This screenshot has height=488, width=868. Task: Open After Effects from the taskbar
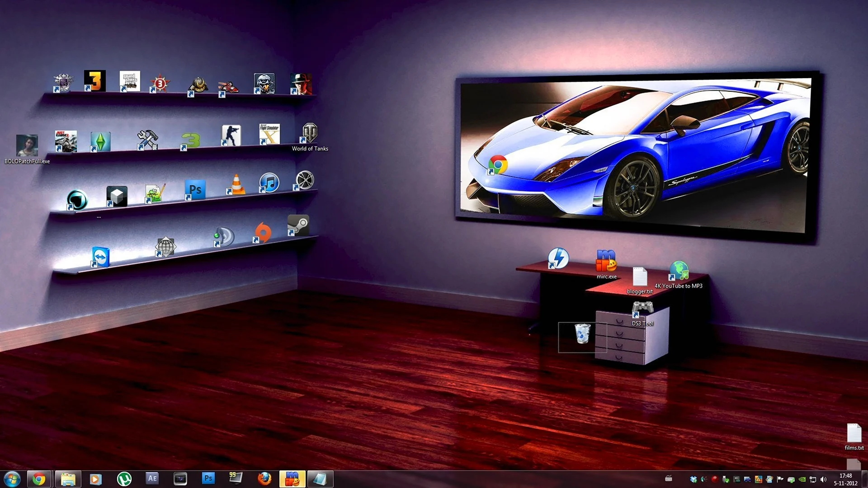click(152, 478)
